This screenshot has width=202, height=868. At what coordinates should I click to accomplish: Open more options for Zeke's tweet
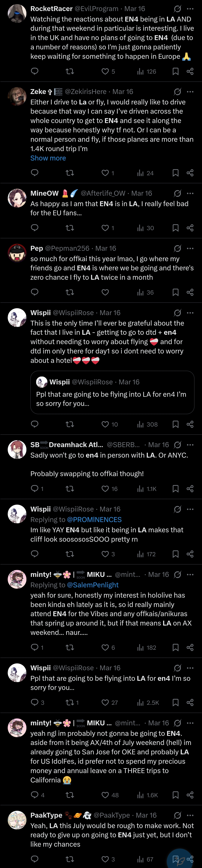(x=190, y=92)
